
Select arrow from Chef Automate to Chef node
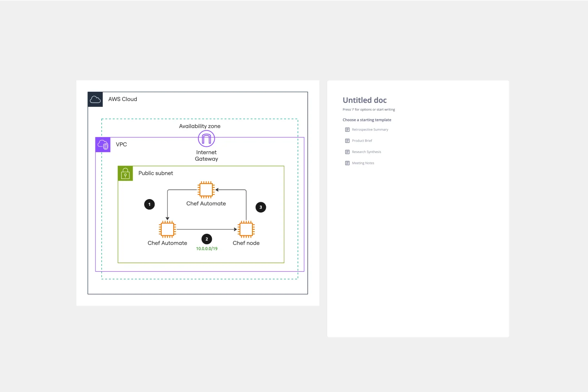(207, 229)
